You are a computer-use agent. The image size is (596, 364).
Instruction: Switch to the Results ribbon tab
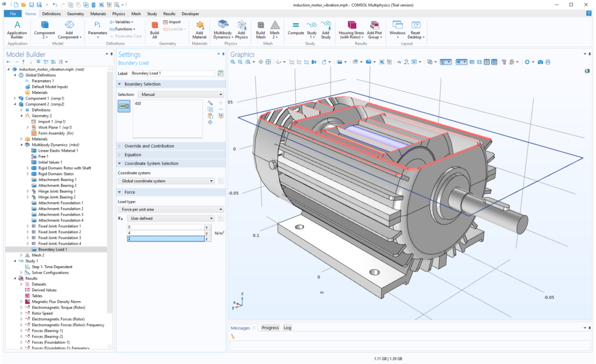tap(169, 13)
